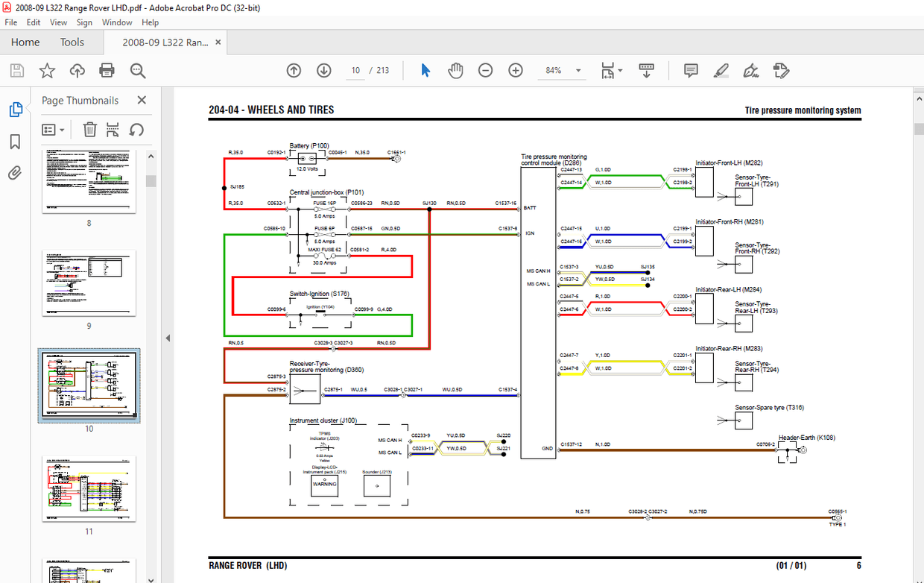The width and height of the screenshot is (924, 583).
Task: Open the Bookmarks panel icon
Action: tap(14, 142)
